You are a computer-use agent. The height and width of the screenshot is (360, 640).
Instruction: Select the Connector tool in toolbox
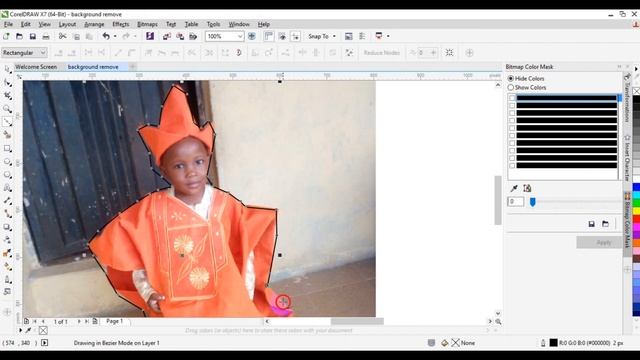pos(8,214)
